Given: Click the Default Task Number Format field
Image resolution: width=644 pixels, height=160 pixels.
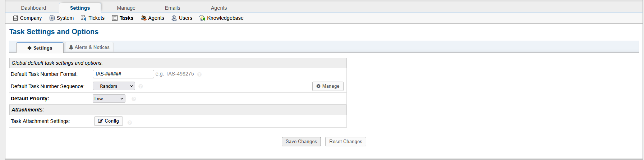Looking at the screenshot, I should pos(123,74).
